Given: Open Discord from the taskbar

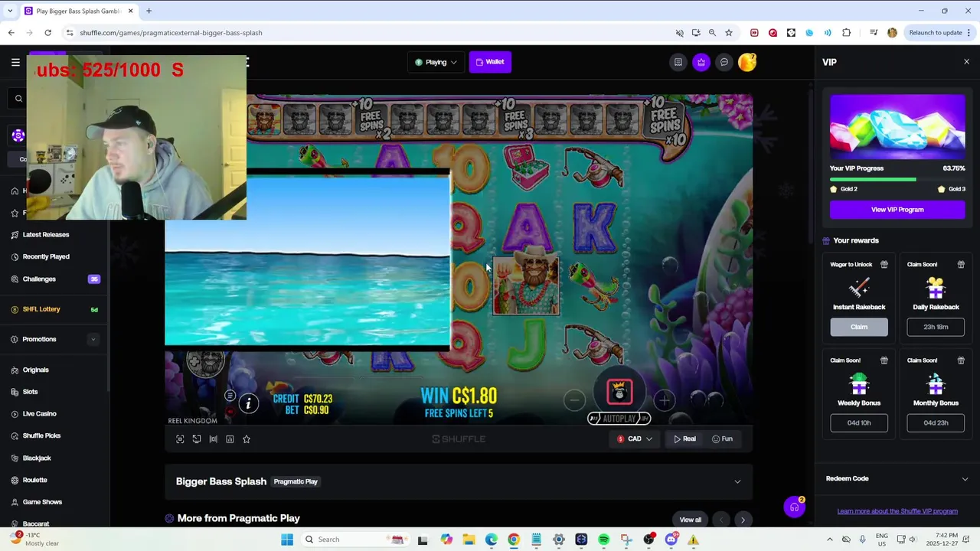Looking at the screenshot, I should 671,540.
